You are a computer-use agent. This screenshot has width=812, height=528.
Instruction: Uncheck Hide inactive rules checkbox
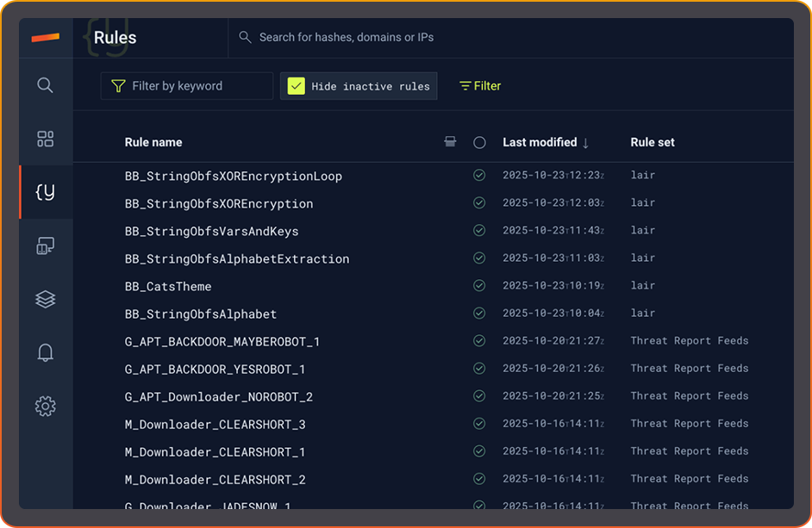(297, 86)
